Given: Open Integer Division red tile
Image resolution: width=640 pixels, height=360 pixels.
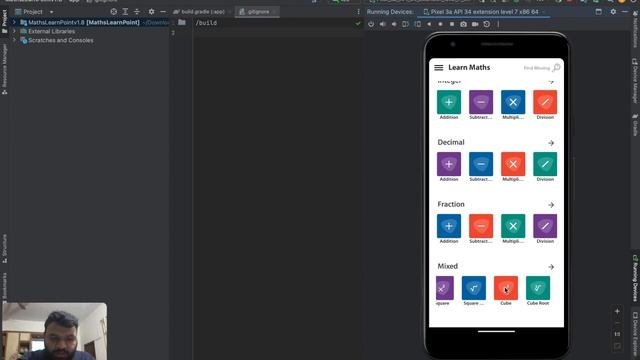Looking at the screenshot, I should [545, 102].
